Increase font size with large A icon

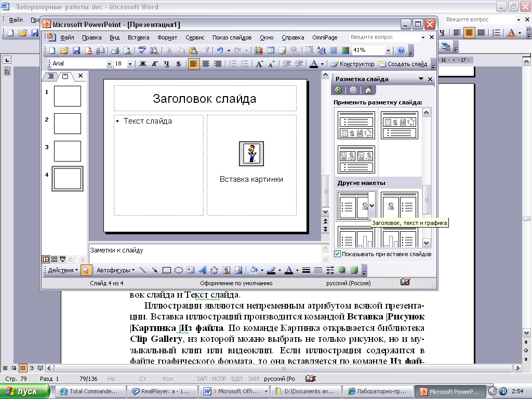tap(259, 64)
